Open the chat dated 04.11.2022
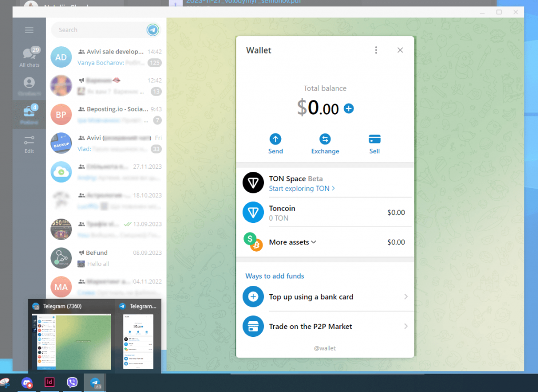Image resolution: width=538 pixels, height=392 pixels. tap(106, 286)
